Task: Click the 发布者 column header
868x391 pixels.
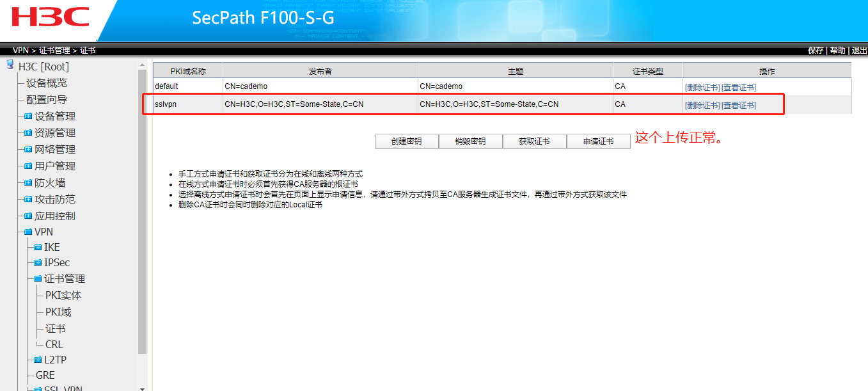Action: [x=320, y=71]
